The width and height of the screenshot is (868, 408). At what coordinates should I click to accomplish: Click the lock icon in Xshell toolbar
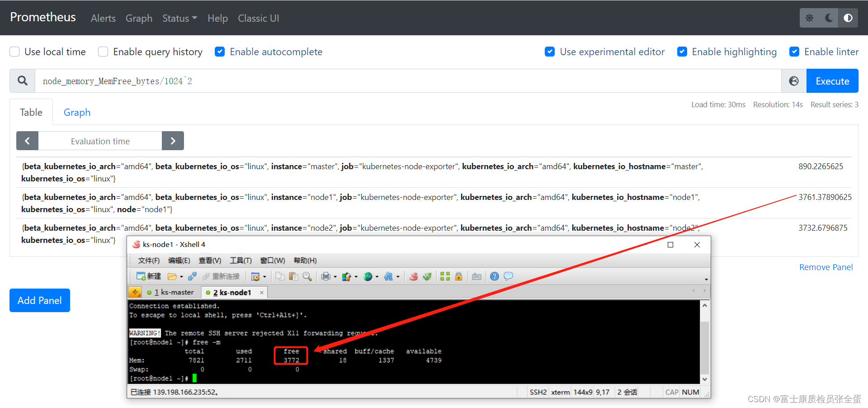point(458,276)
